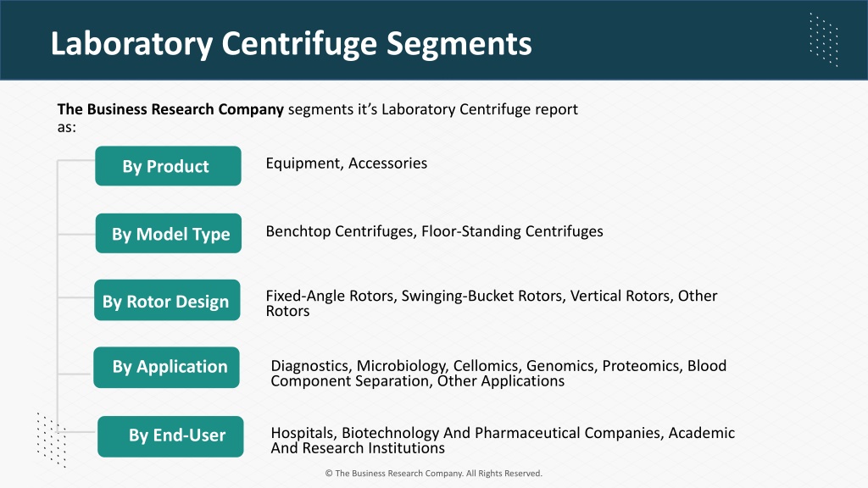Click the By Rotor Design label
Viewport: 868px width, 488px height.
click(167, 301)
